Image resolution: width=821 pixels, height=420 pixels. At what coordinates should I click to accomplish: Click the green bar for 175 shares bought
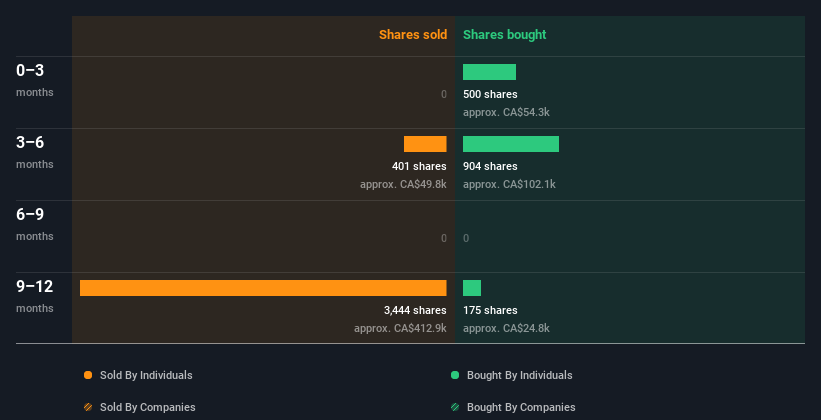[472, 288]
